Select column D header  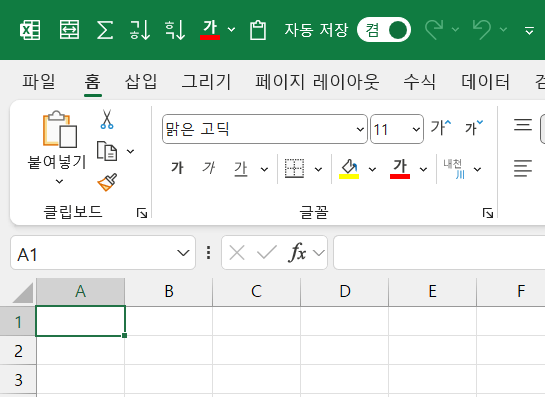(345, 291)
